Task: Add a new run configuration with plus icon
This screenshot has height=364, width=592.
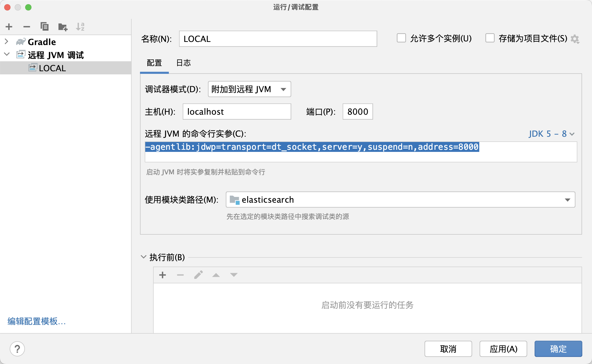Action: point(9,26)
